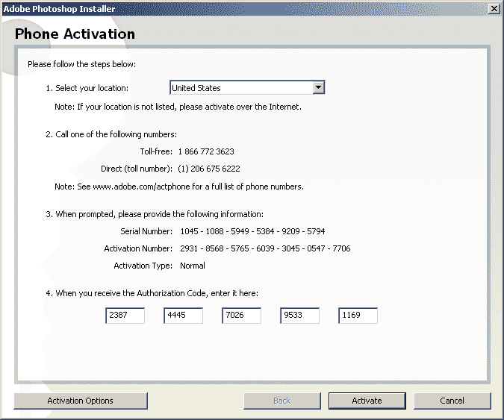
Task: Go Back to previous step
Action: pos(282,401)
